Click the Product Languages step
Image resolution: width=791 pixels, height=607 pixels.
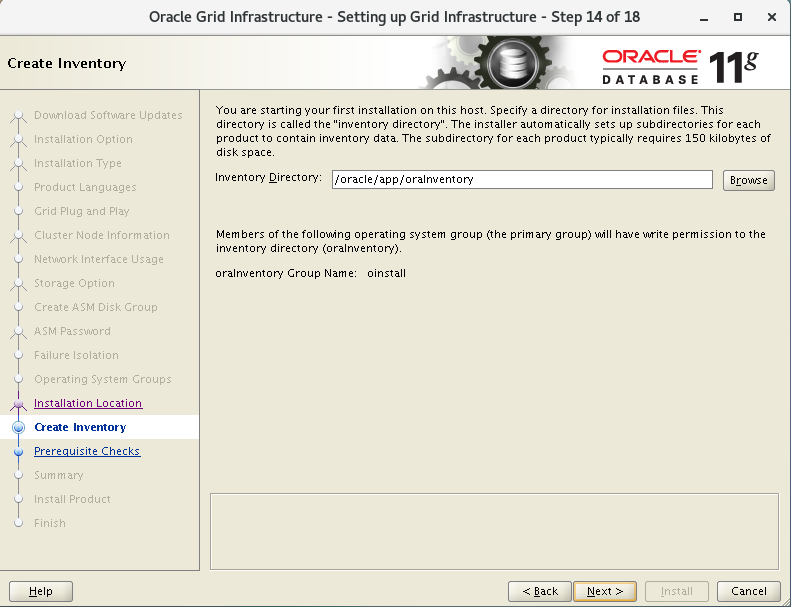(85, 187)
